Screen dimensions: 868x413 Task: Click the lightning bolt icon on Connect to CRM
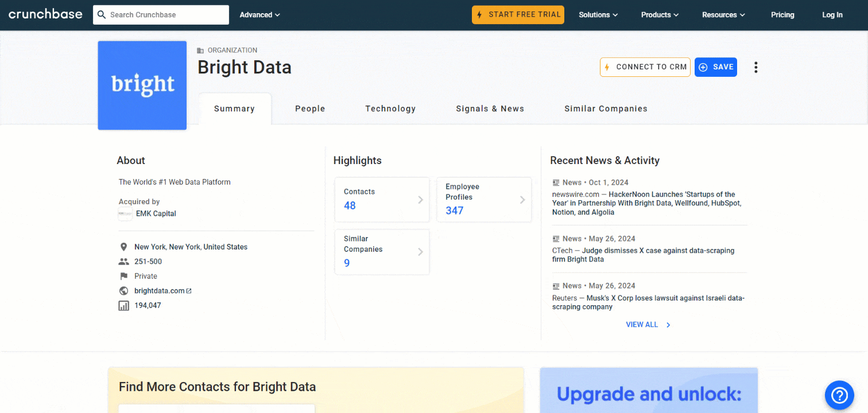(607, 67)
